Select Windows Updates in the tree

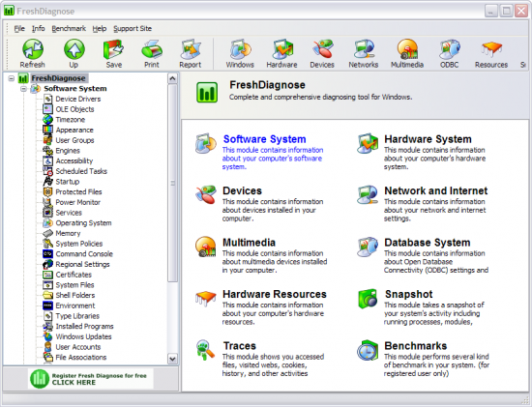click(x=83, y=336)
